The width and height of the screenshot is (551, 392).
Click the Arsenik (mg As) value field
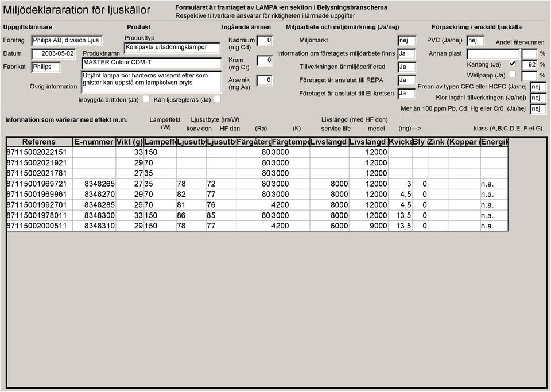point(265,80)
